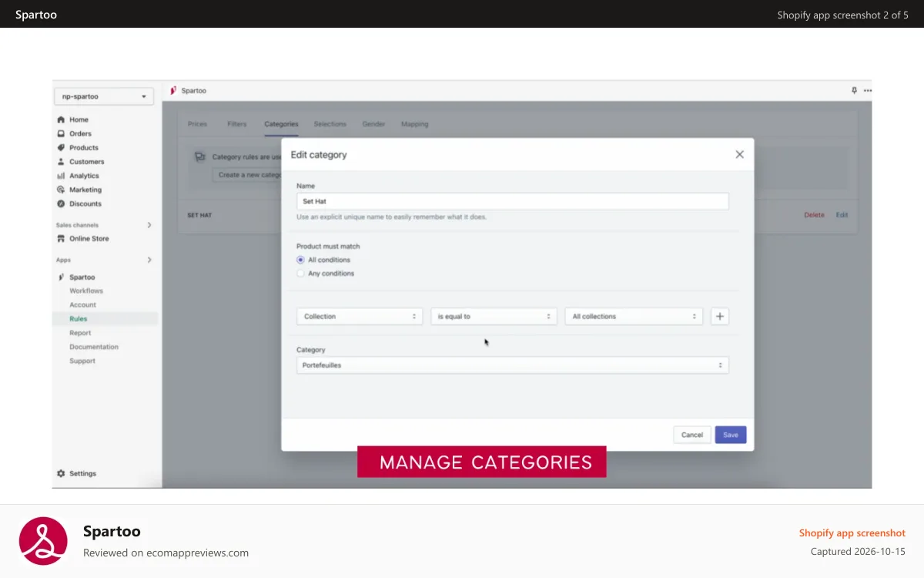Viewport: 924px width, 578px height.
Task: Open the three-dot more menu in header
Action: point(868,90)
